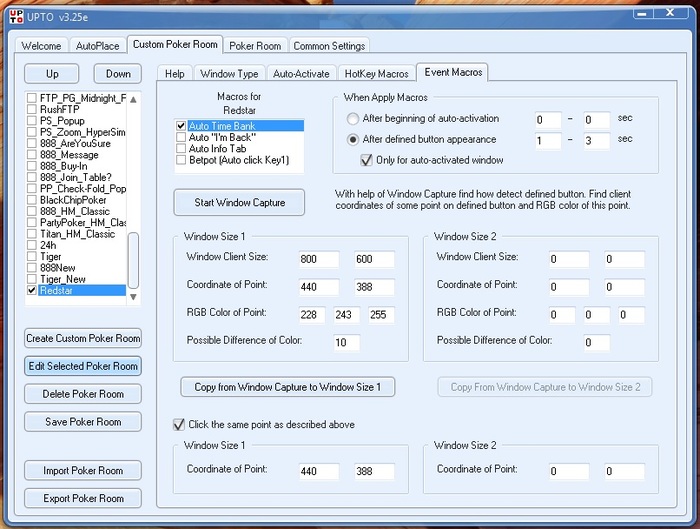Open the Help sub-tab

[x=175, y=74]
